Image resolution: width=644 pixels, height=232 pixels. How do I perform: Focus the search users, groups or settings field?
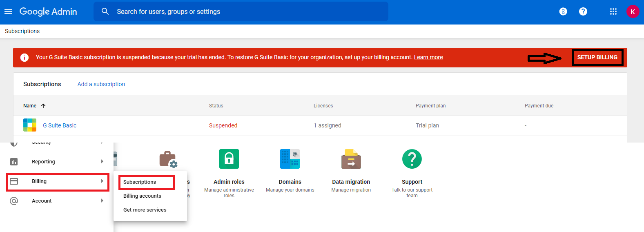(x=241, y=11)
